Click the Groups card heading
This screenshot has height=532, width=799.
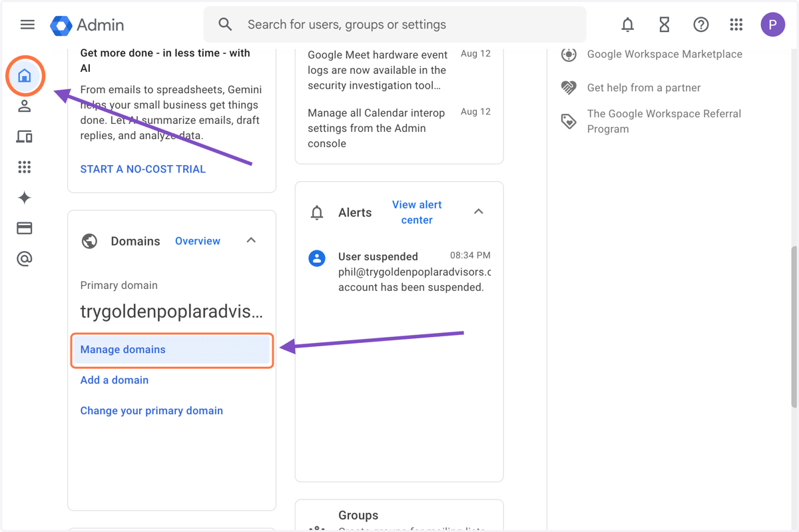pos(358,515)
